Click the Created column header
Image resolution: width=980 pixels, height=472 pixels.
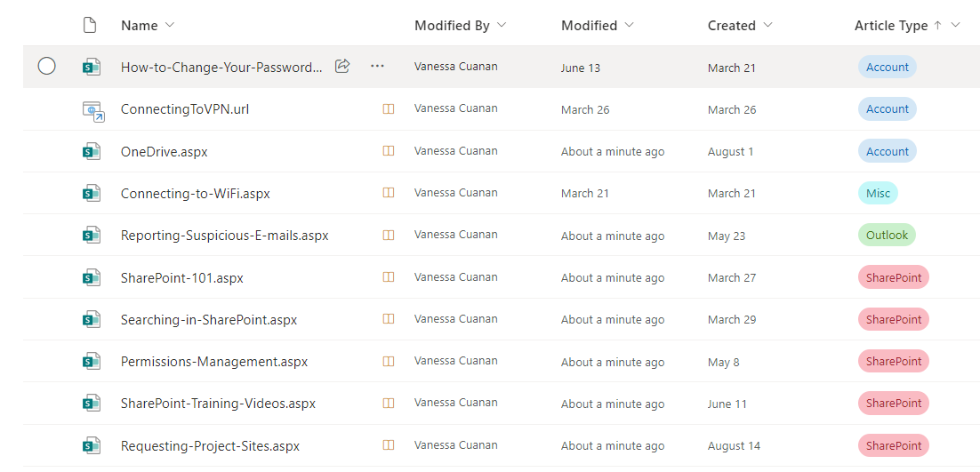pyautogui.click(x=731, y=26)
